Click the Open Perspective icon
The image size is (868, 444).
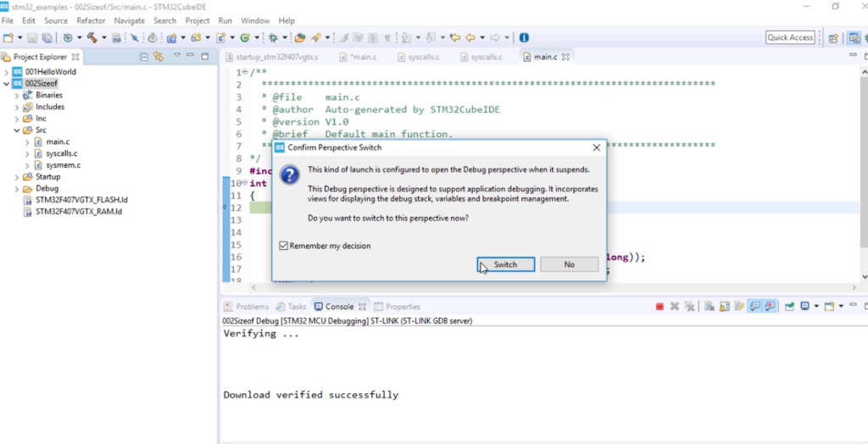point(832,37)
